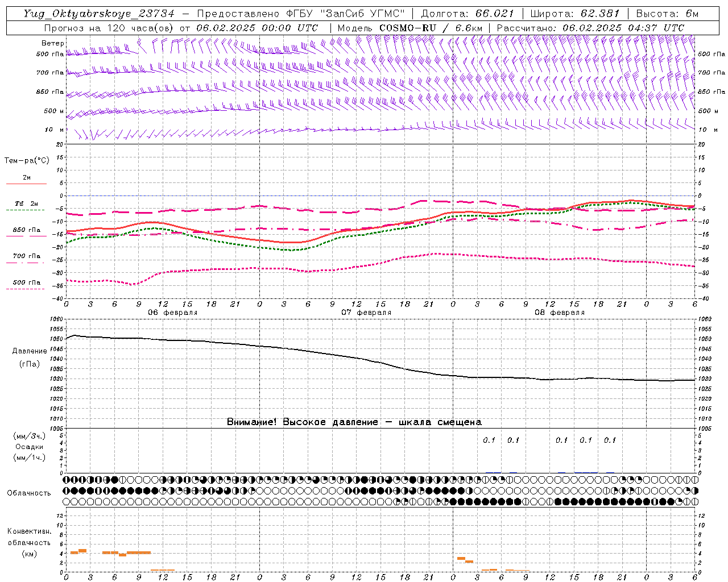Screen dimensions: 728x582
Task: Click the Тем-ра(°C) axis title
Action: [x=27, y=161]
